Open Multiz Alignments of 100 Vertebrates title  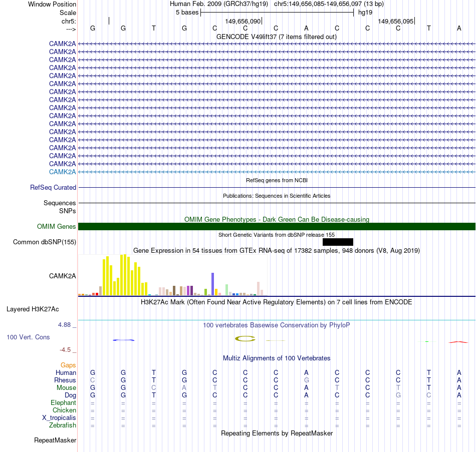(277, 358)
